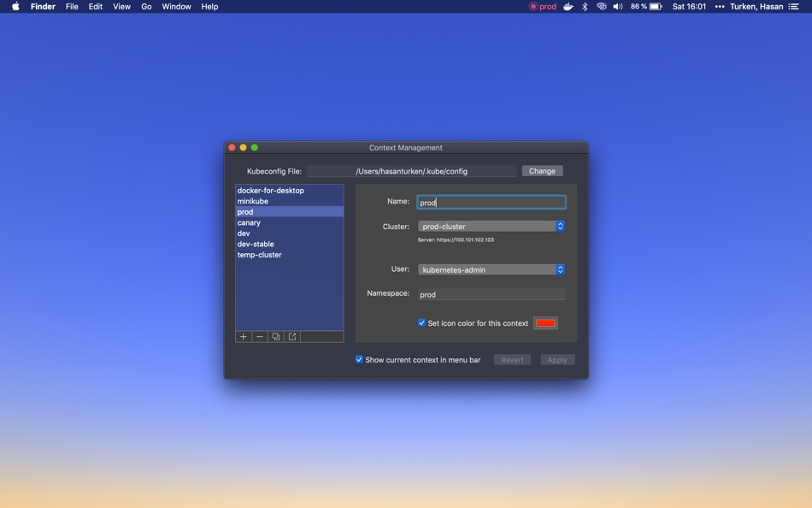Open the Cluster dropdown prod-cluster

[491, 227]
